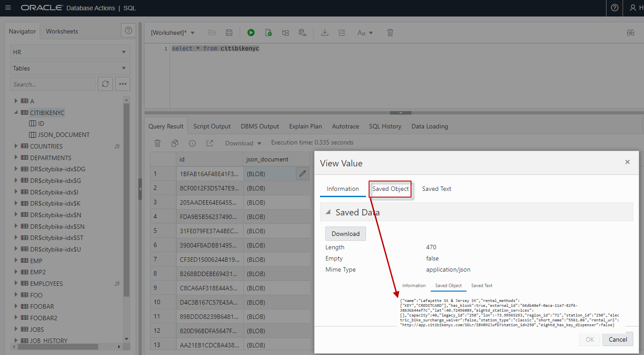
Task: Refresh the Navigator object list
Action: [105, 84]
